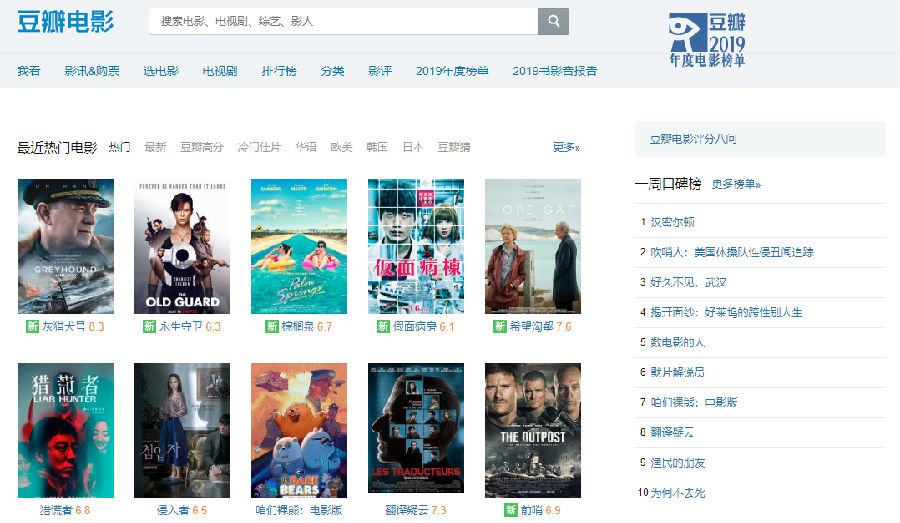Open ranked item 7 咱们裸熊 in 口碑榜
This screenshot has width=900, height=523.
click(x=693, y=402)
